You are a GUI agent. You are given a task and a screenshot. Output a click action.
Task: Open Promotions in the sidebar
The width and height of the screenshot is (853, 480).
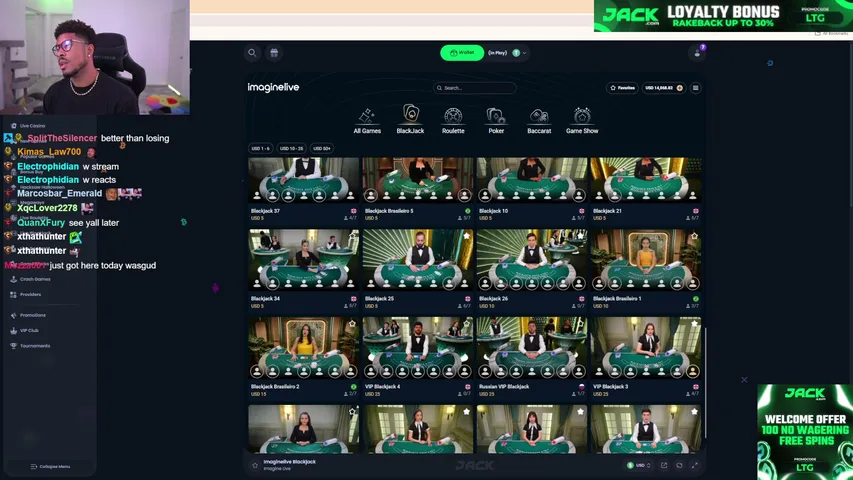click(x=28, y=315)
